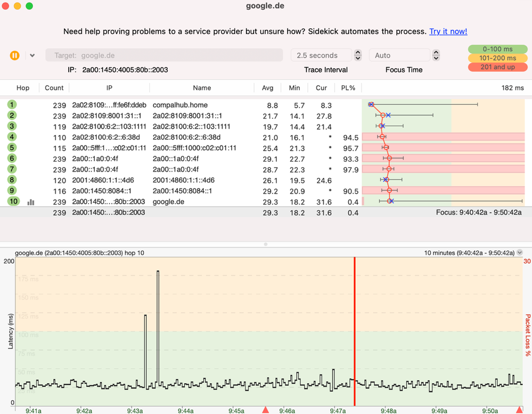Click the google.de name in hop 10
The height and width of the screenshot is (414, 532).
(168, 202)
